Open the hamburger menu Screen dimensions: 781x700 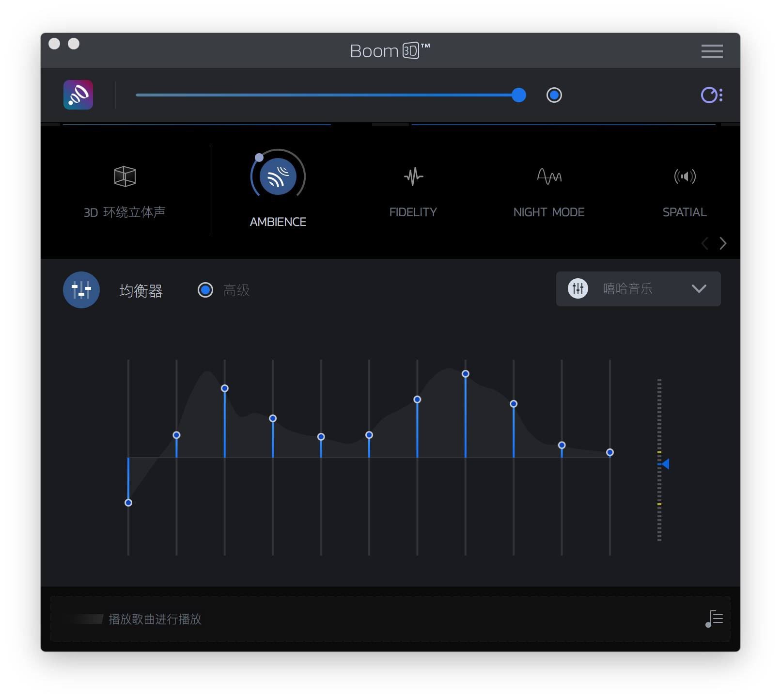[712, 51]
